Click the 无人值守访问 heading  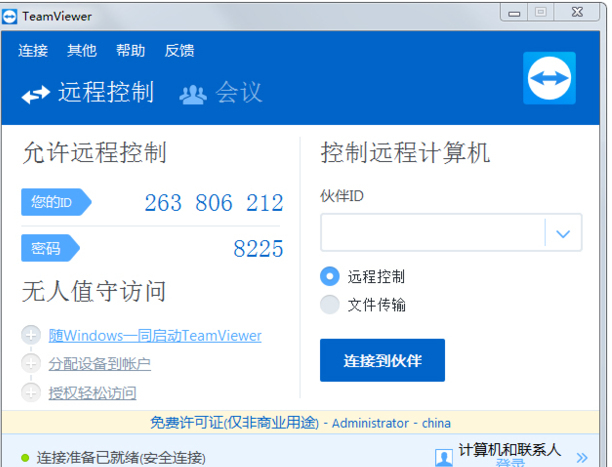click(94, 291)
